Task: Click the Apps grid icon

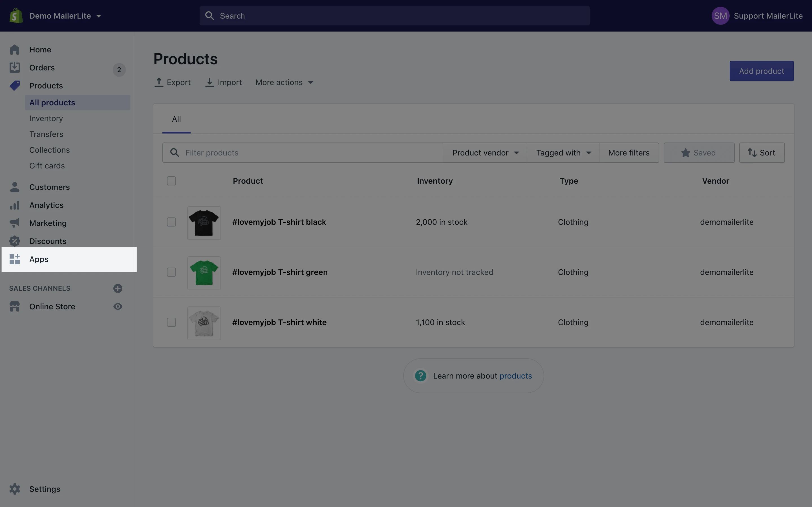Action: (x=15, y=259)
